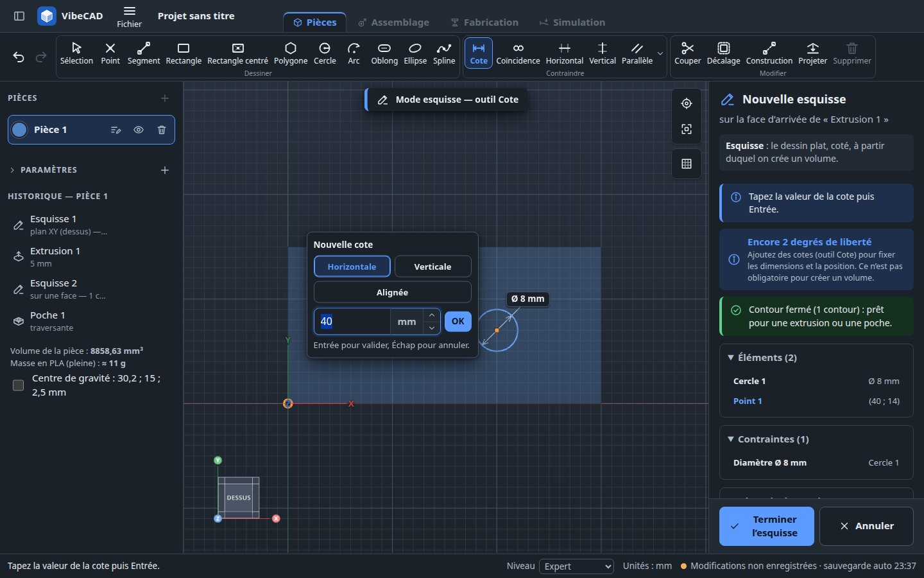Viewport: 924px width, 578px height.
Task: Delete Pièce 1 with trash icon
Action: coord(162,130)
